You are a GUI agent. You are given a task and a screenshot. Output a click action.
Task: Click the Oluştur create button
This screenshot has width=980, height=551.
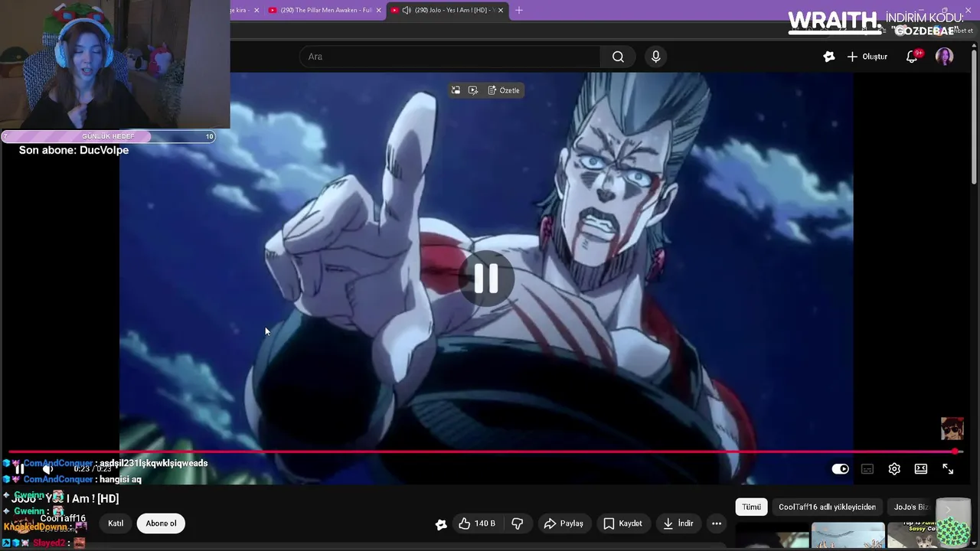point(867,57)
